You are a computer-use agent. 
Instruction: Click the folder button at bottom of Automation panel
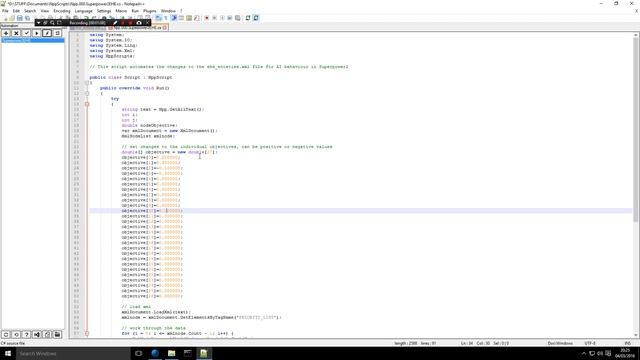(57, 334)
